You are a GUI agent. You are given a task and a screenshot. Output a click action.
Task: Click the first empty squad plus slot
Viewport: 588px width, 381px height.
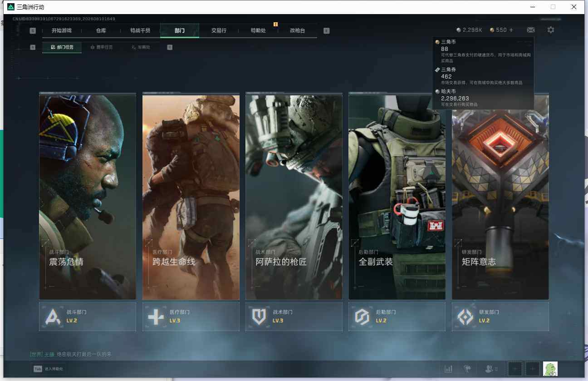(515, 369)
